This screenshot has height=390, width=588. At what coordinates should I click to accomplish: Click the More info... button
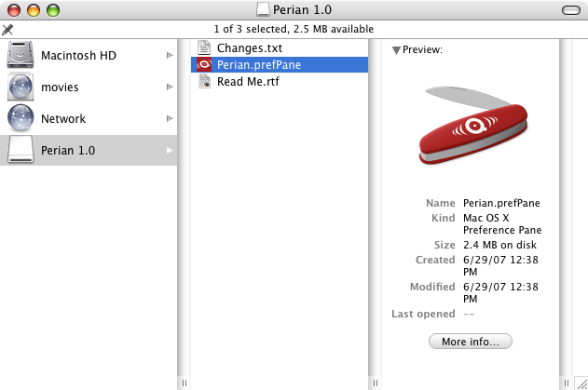471,342
